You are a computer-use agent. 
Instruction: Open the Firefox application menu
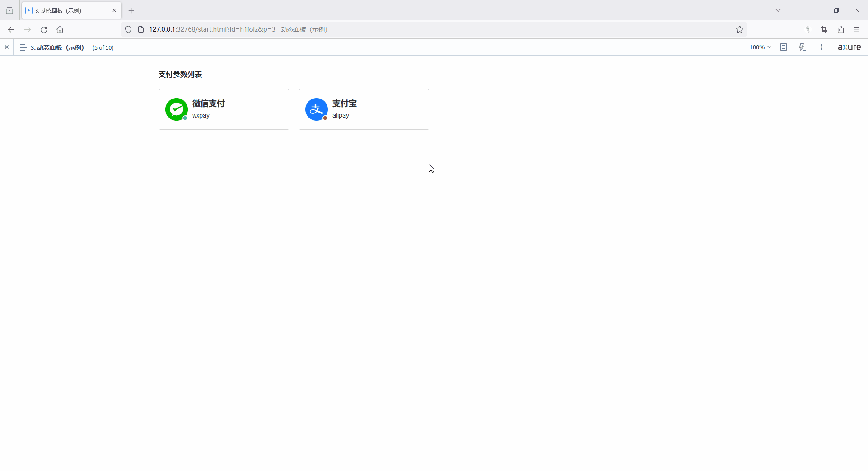point(857,29)
